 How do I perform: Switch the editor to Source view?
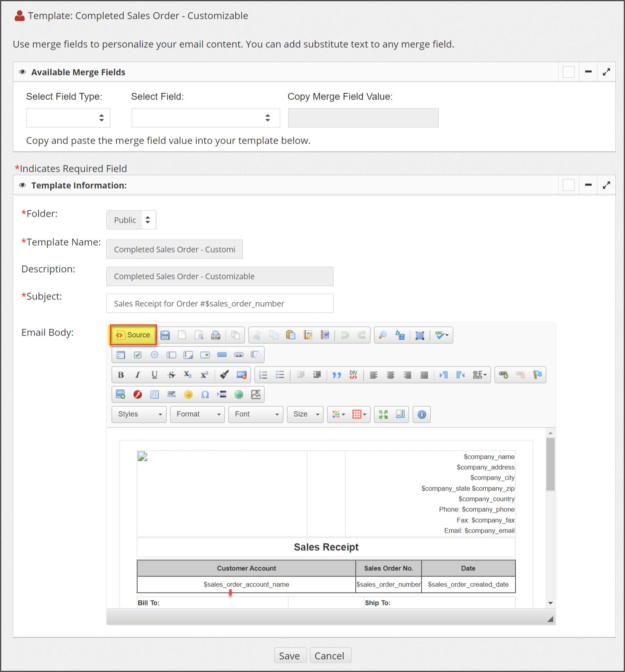click(x=133, y=335)
